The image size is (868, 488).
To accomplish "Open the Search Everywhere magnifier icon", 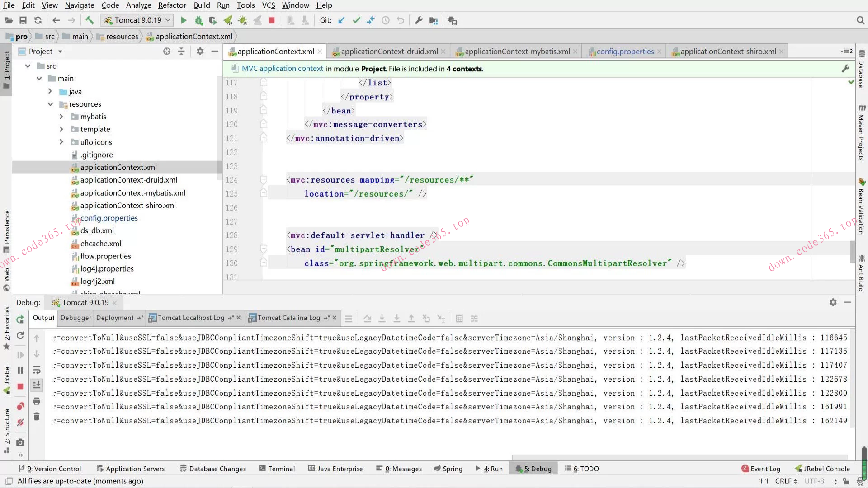I will 860,20.
